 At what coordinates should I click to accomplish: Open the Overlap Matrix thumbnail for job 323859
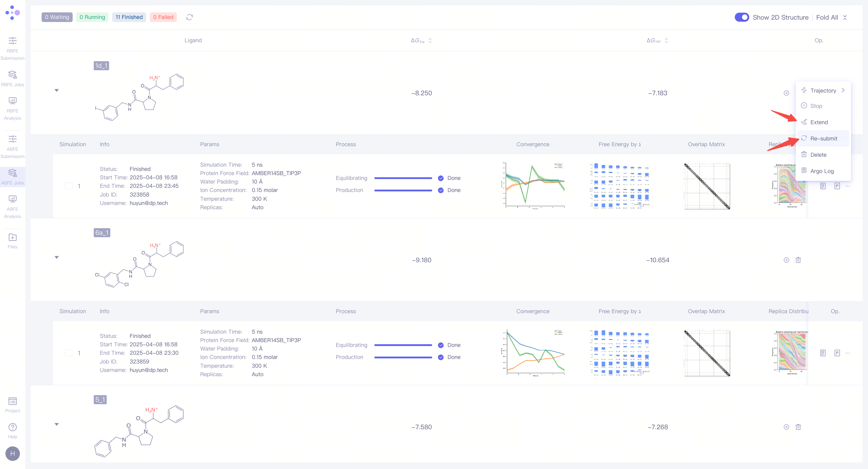pyautogui.click(x=707, y=353)
